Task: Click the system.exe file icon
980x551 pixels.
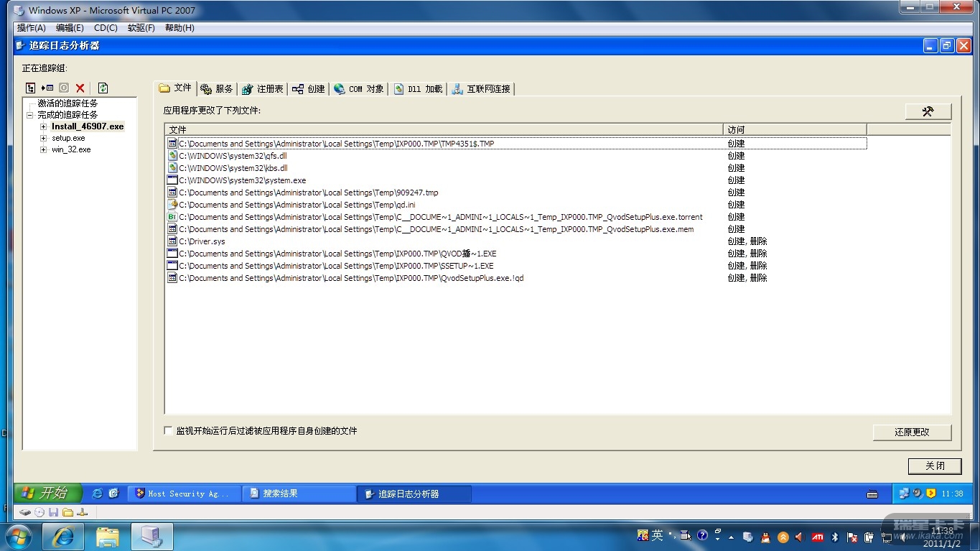Action: point(172,180)
